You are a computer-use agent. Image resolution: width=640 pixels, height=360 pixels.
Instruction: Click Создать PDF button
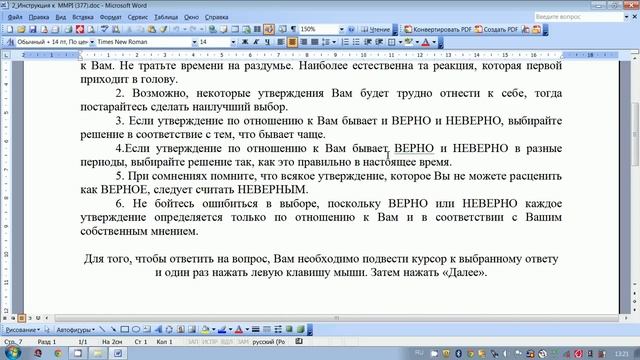[496, 29]
